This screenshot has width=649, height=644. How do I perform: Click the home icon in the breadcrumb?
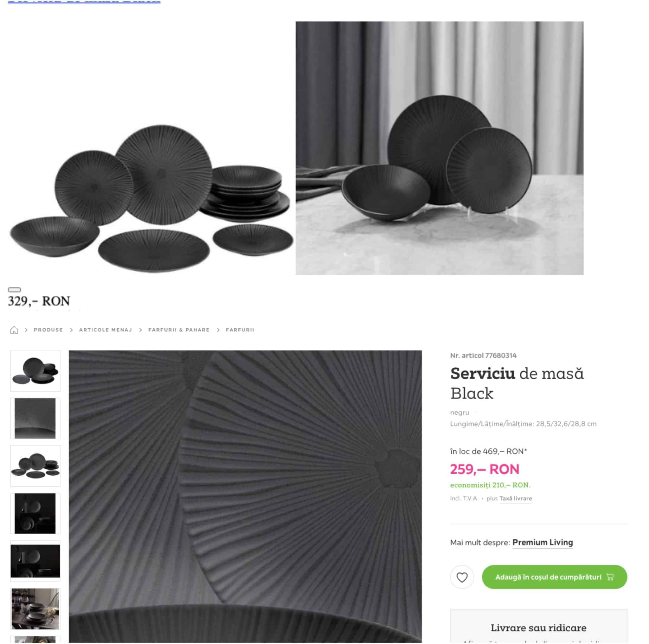(x=14, y=330)
